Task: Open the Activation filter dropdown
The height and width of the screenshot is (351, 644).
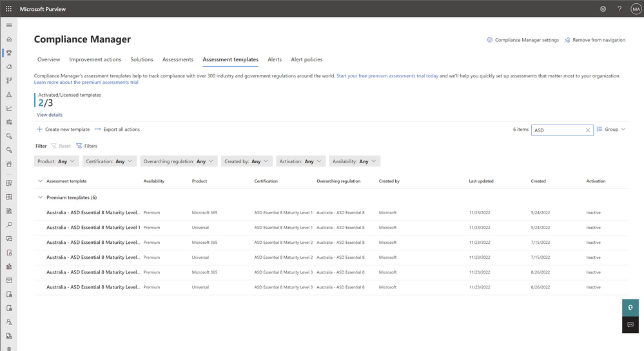Action: 301,161
